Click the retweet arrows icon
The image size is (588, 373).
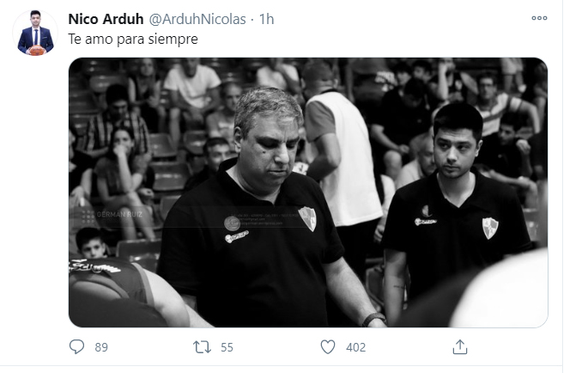pos(202,347)
